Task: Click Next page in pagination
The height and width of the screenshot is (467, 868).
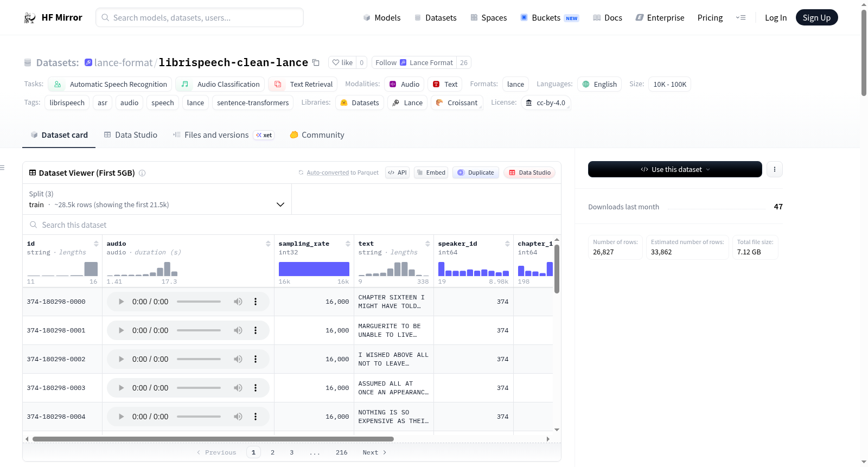Action: tap(374, 452)
